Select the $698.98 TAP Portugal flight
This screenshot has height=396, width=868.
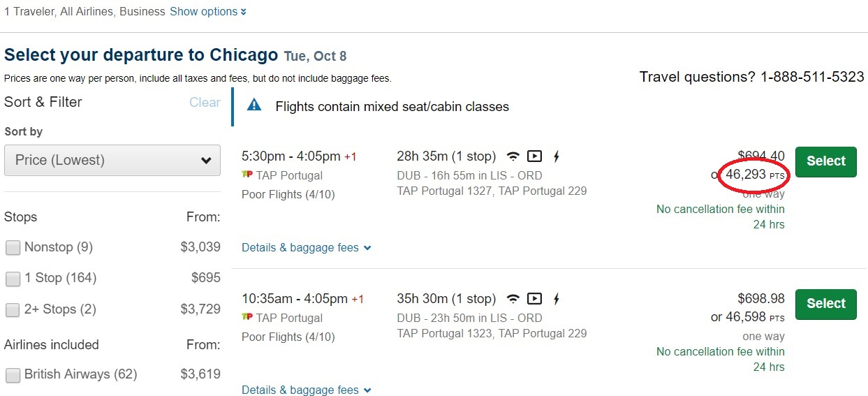[825, 304]
